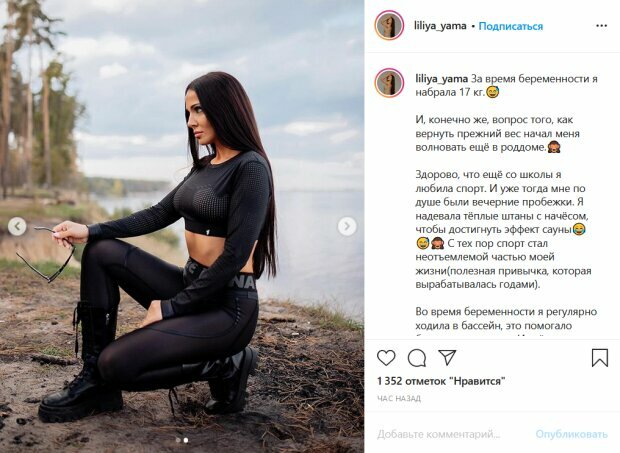The height and width of the screenshot is (453, 620).
Task: Share post with paper plane icon
Action: 447,357
